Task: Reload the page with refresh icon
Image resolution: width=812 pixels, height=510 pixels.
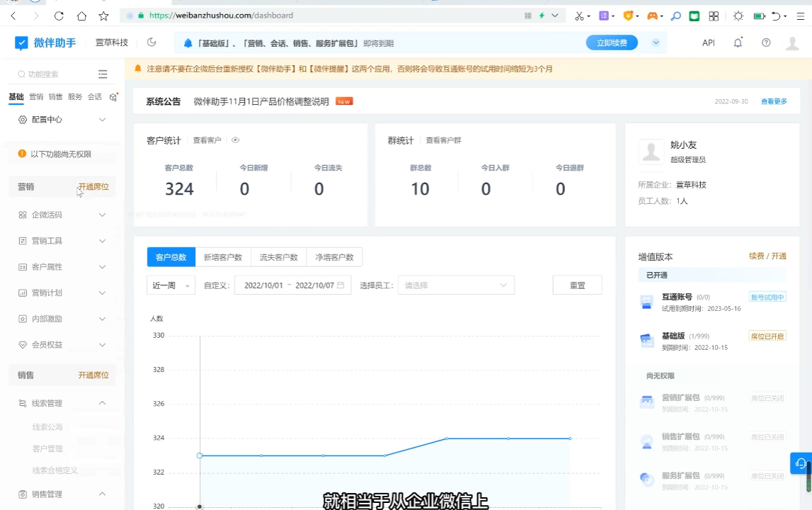Action: pos(59,16)
